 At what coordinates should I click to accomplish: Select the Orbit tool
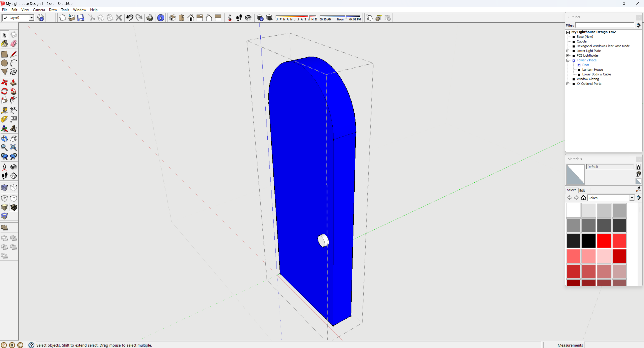(x=5, y=139)
